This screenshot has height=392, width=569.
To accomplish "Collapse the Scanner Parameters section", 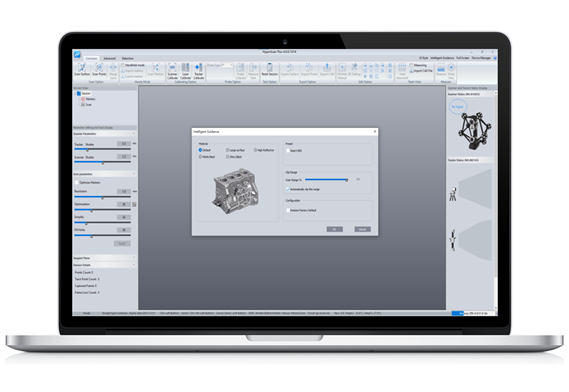I will tap(134, 134).
